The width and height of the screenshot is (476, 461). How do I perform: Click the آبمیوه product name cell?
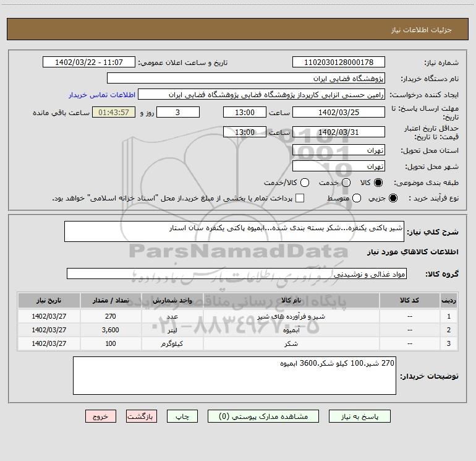coord(291,330)
